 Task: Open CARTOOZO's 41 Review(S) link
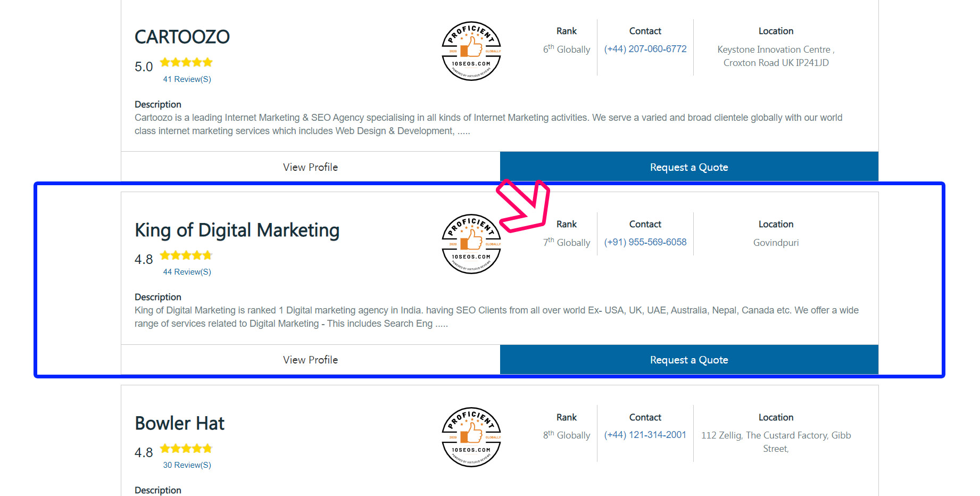point(187,79)
